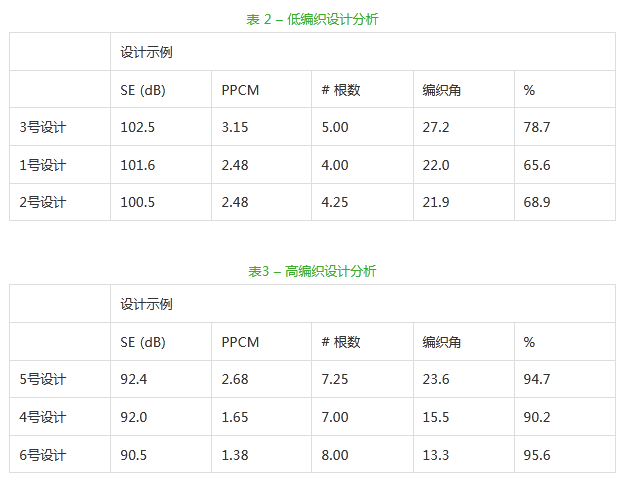Image resolution: width=627 pixels, height=483 pixels.
Task: Click the count value 7.25
Action: point(335,379)
